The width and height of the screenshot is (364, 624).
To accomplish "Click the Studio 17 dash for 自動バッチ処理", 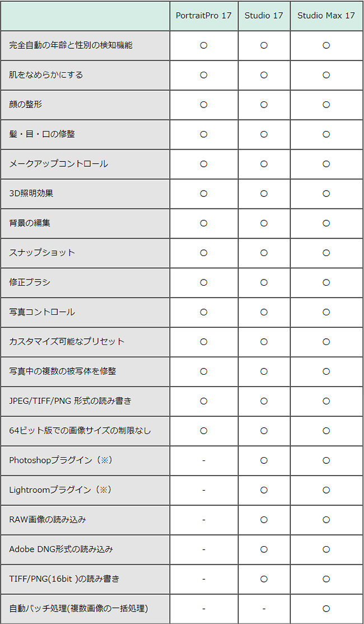I will (264, 608).
